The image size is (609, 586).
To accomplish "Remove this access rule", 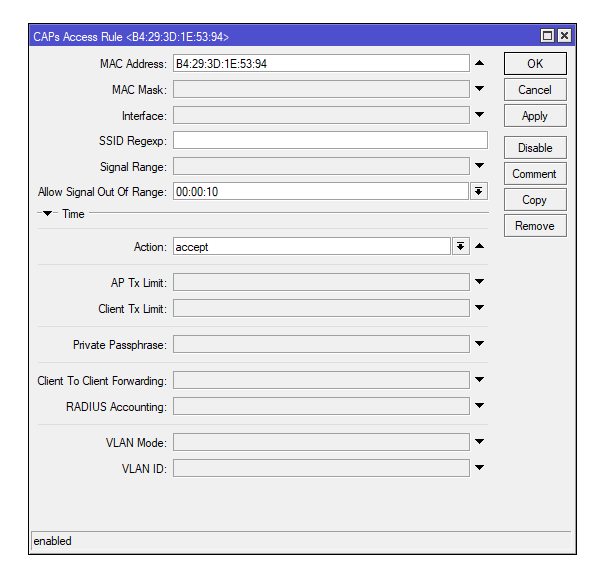I will pos(535,226).
